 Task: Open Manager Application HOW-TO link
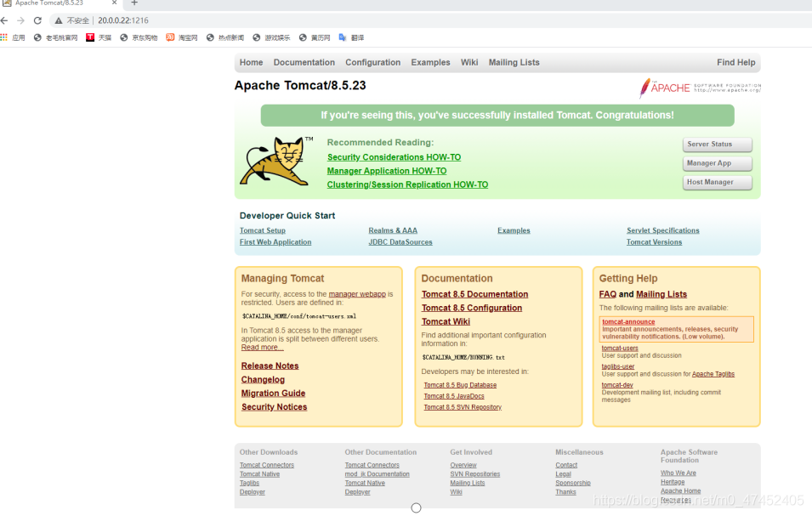click(x=386, y=171)
